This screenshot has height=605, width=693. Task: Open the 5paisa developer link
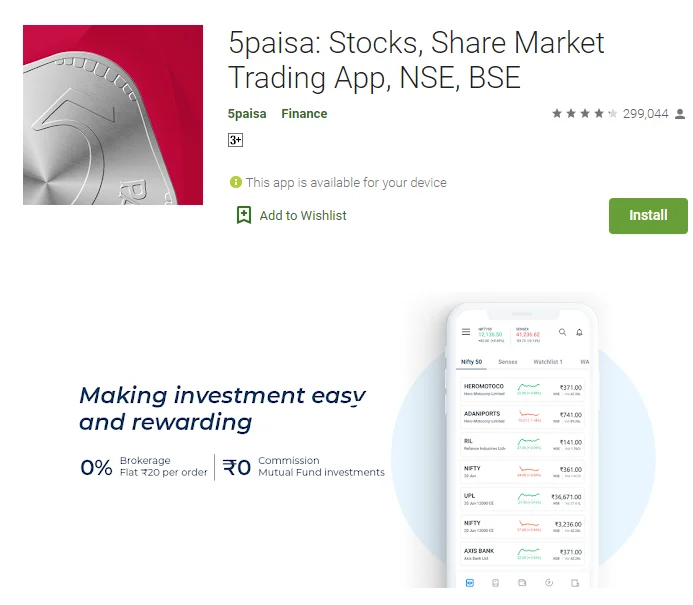[247, 114]
